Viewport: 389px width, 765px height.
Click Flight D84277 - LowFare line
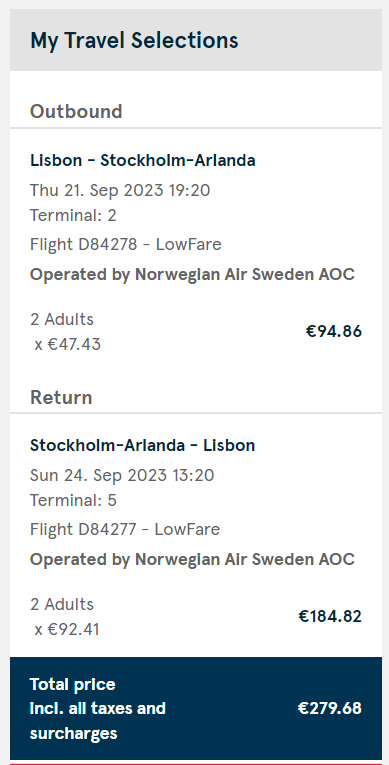tap(125, 529)
